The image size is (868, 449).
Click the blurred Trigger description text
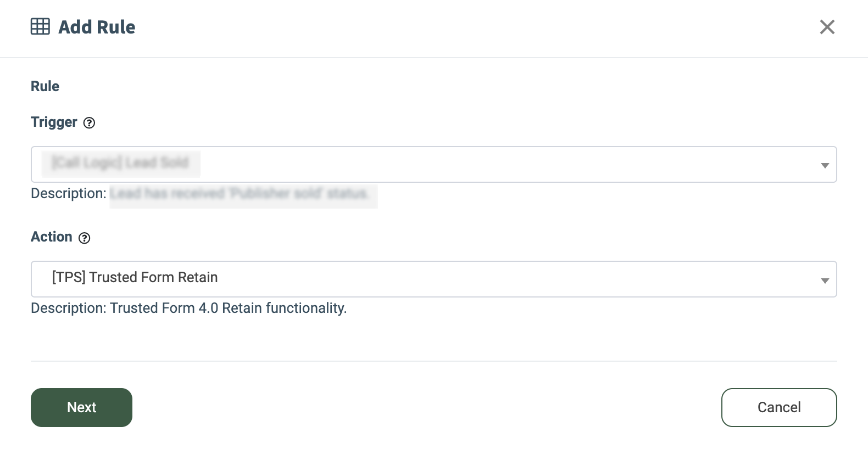[240, 194]
